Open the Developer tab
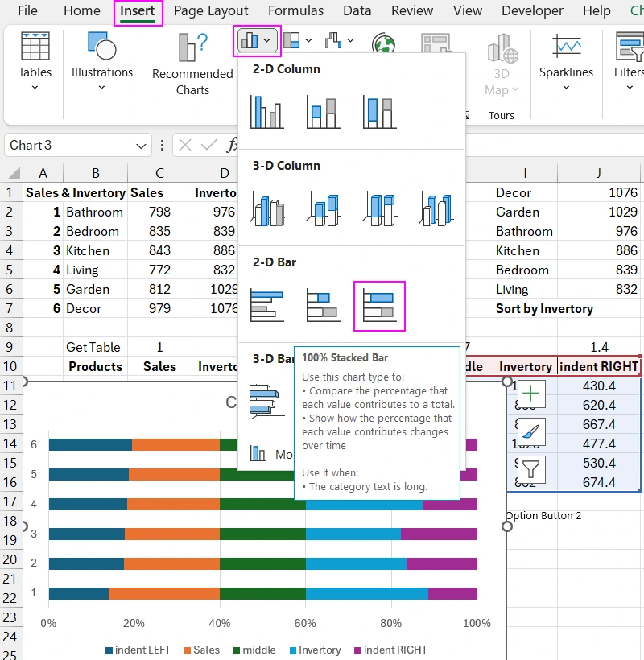The width and height of the screenshot is (644, 660). click(x=532, y=10)
